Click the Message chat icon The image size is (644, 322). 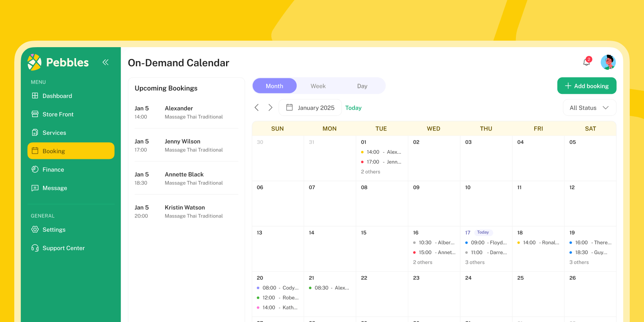tap(35, 188)
